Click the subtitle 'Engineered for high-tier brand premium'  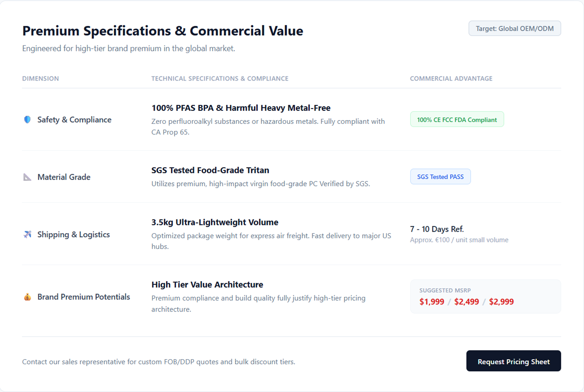coord(129,49)
